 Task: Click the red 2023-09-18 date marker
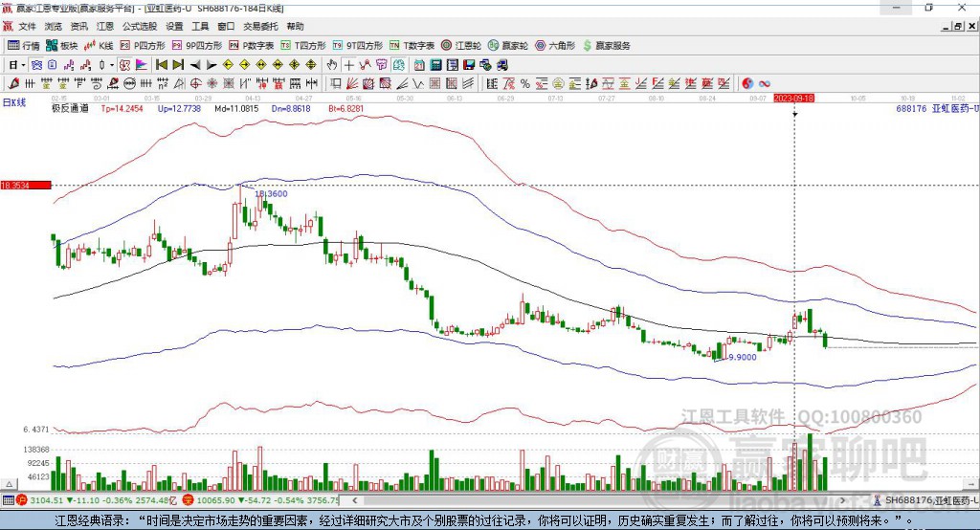793,99
